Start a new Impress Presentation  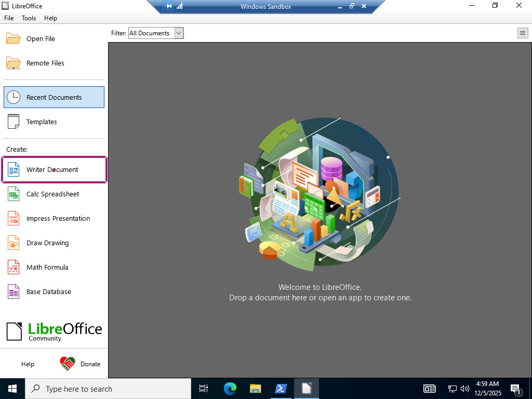coord(58,218)
